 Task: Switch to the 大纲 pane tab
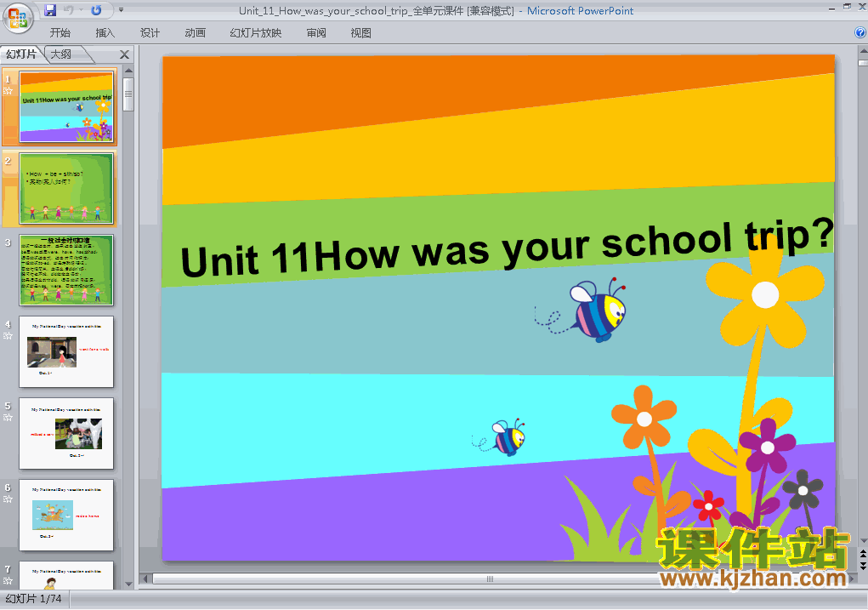click(x=61, y=54)
